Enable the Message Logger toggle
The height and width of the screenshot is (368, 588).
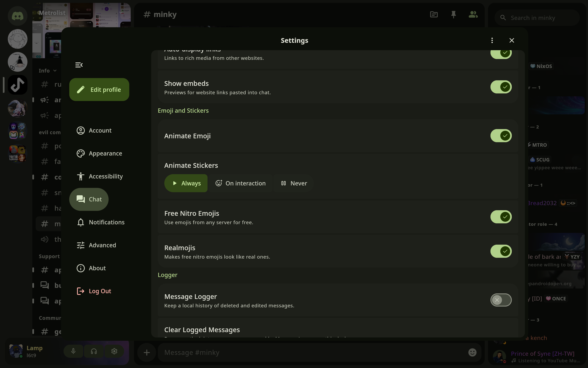[501, 300]
